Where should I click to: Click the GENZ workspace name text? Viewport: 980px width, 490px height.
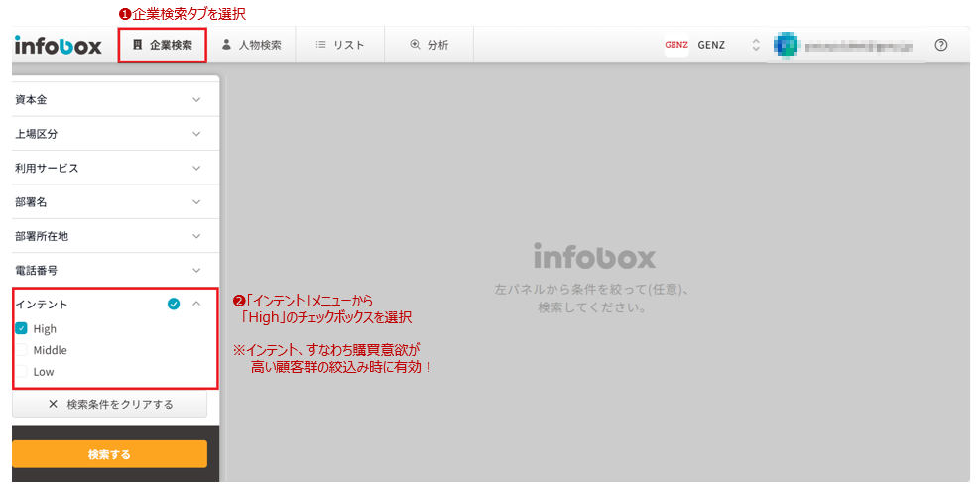pyautogui.click(x=711, y=45)
